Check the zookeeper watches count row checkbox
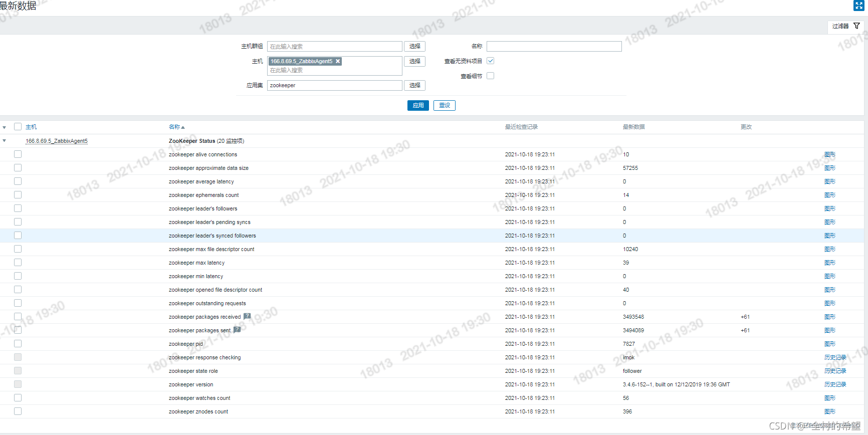The height and width of the screenshot is (435, 868). pyautogui.click(x=18, y=398)
